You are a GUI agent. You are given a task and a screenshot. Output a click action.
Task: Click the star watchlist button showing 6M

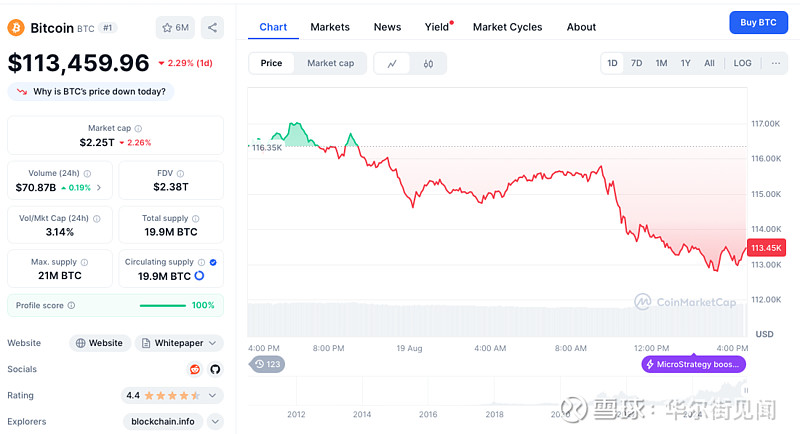[x=176, y=27]
